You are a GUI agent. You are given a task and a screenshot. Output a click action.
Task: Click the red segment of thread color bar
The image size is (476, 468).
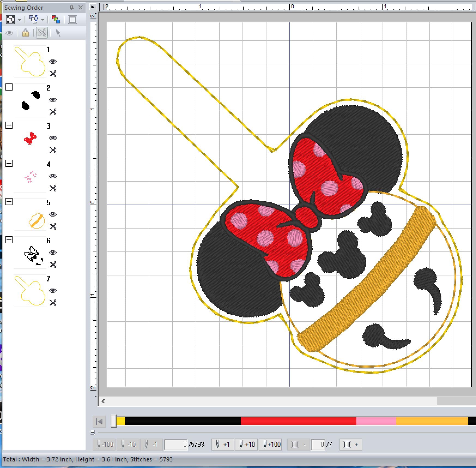[x=298, y=421]
